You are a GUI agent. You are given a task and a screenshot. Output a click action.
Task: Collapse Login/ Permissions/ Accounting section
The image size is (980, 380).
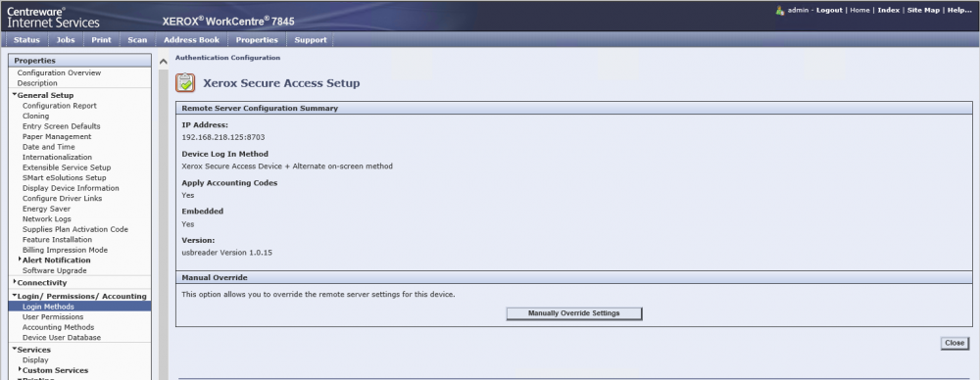click(x=15, y=295)
